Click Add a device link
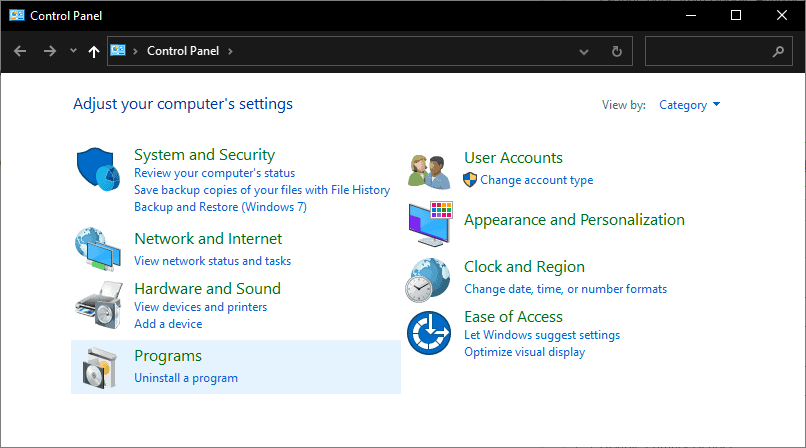 tap(168, 324)
